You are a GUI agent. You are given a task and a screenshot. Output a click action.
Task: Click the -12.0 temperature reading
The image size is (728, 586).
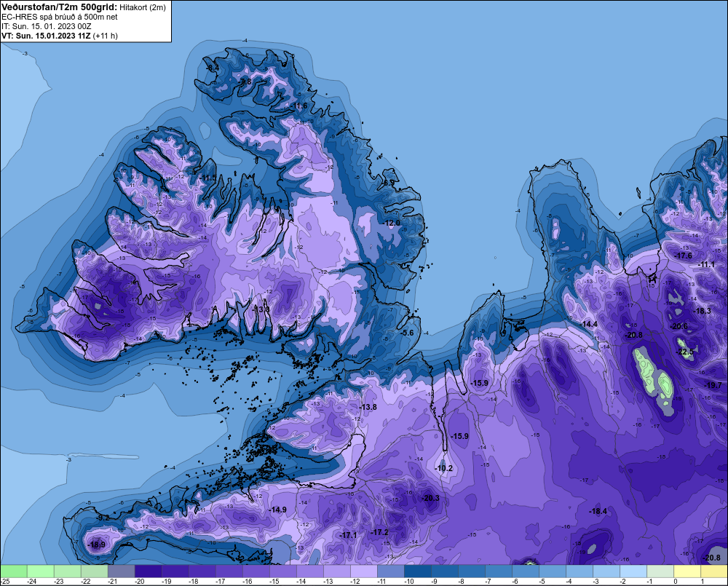[x=392, y=223]
